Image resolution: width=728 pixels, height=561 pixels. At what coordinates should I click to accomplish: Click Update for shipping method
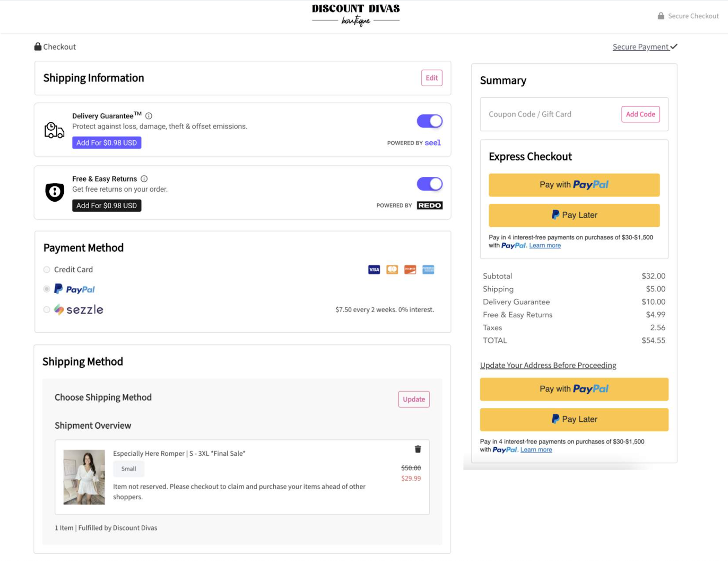[414, 399]
